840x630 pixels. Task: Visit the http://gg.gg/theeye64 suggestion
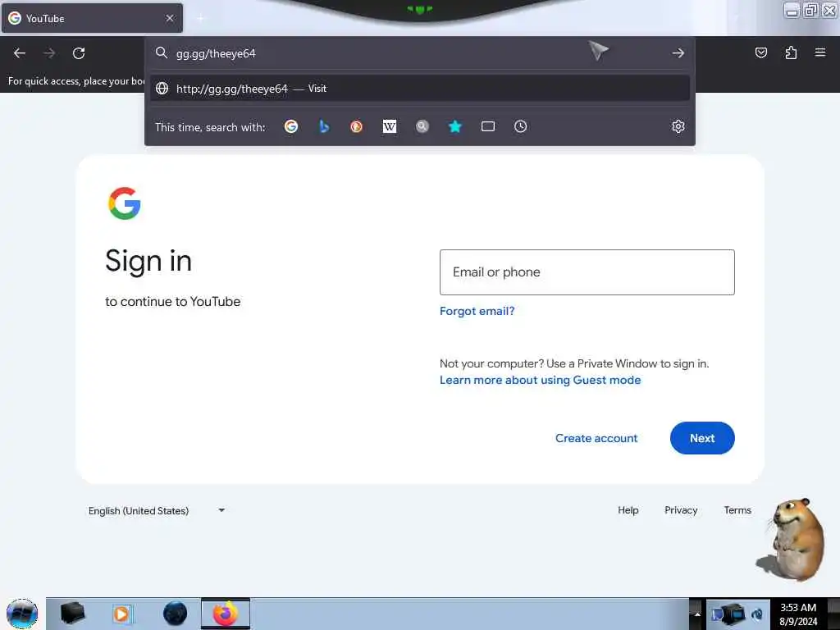point(419,89)
